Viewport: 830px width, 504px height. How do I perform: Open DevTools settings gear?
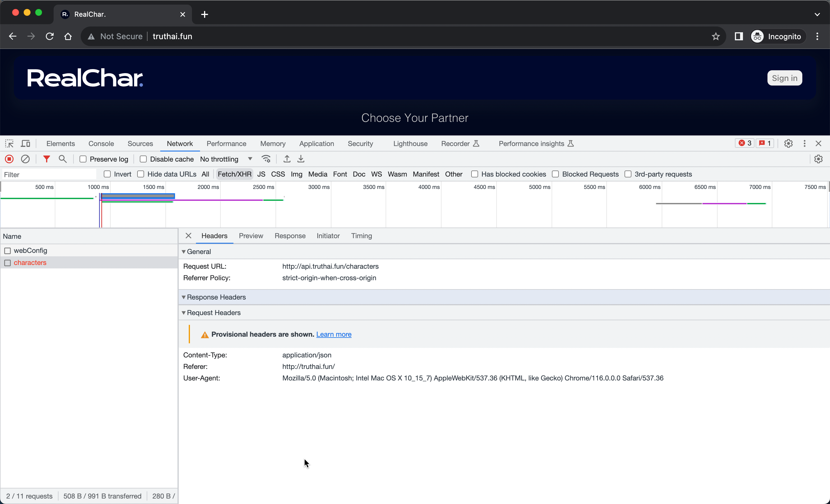(788, 143)
